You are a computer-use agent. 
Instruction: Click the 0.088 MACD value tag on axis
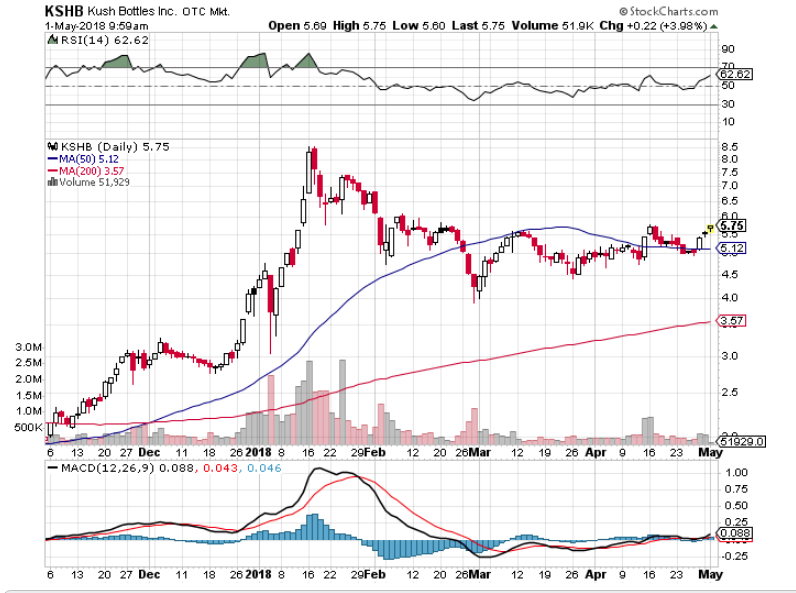735,533
